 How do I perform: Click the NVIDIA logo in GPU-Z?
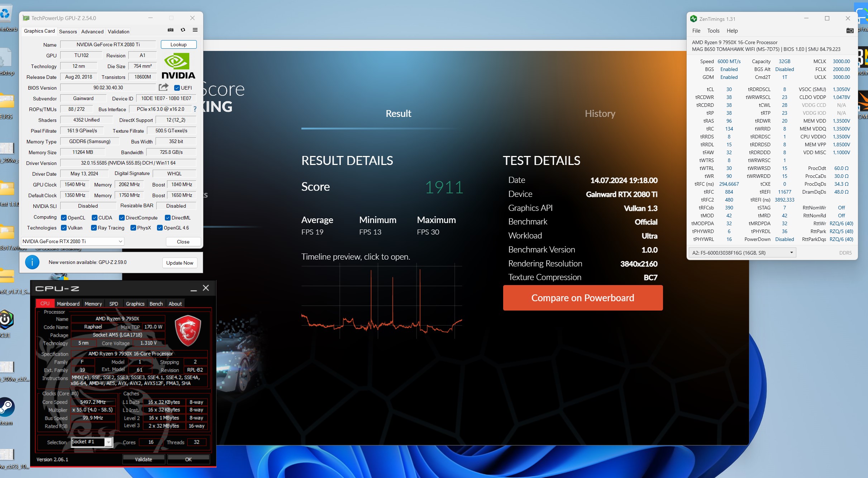(x=178, y=66)
